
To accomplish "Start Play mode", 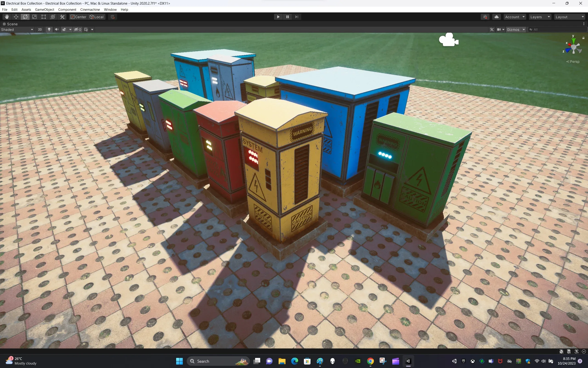I will (x=278, y=17).
